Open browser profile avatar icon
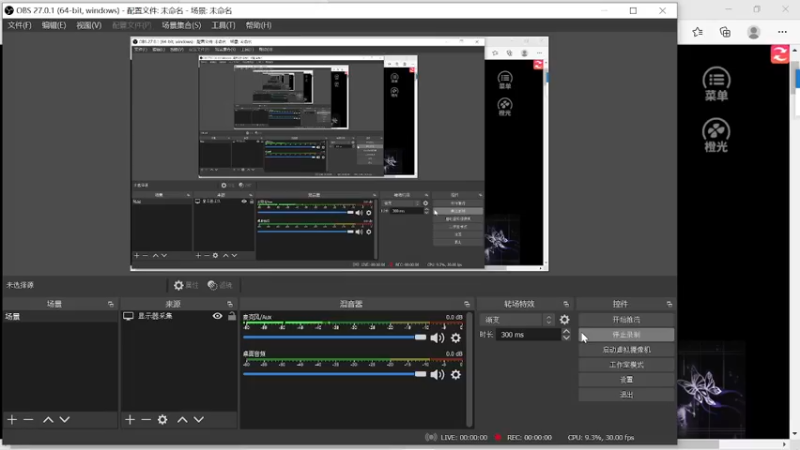Viewport: 800px width, 450px height. [754, 32]
